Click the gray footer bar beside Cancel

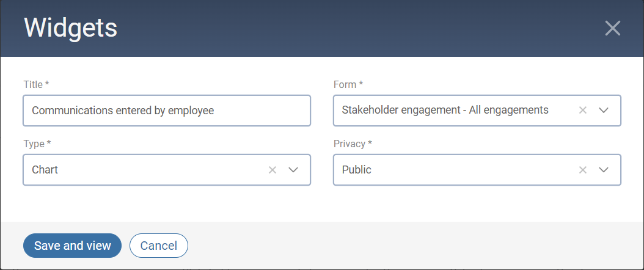click(x=397, y=246)
